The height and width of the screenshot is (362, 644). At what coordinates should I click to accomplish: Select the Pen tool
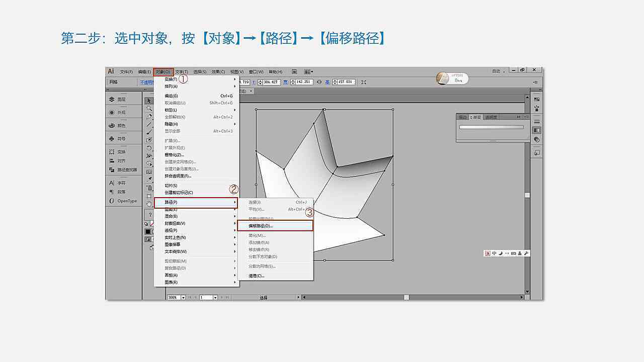(x=149, y=116)
